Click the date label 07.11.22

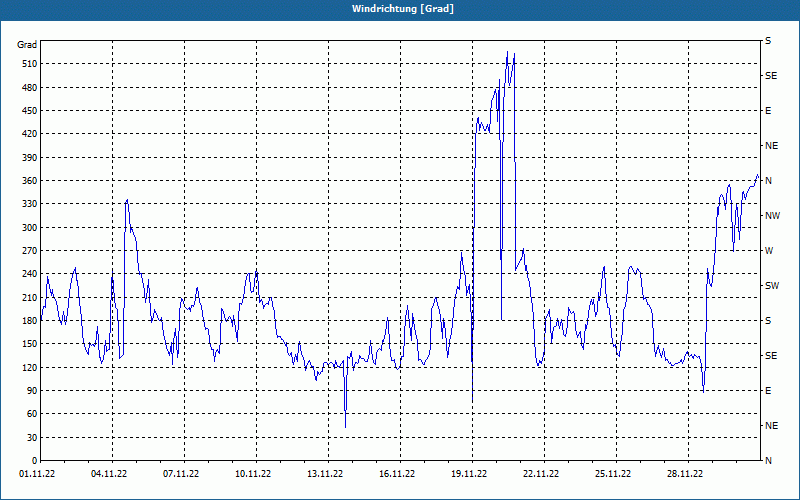[x=181, y=473]
